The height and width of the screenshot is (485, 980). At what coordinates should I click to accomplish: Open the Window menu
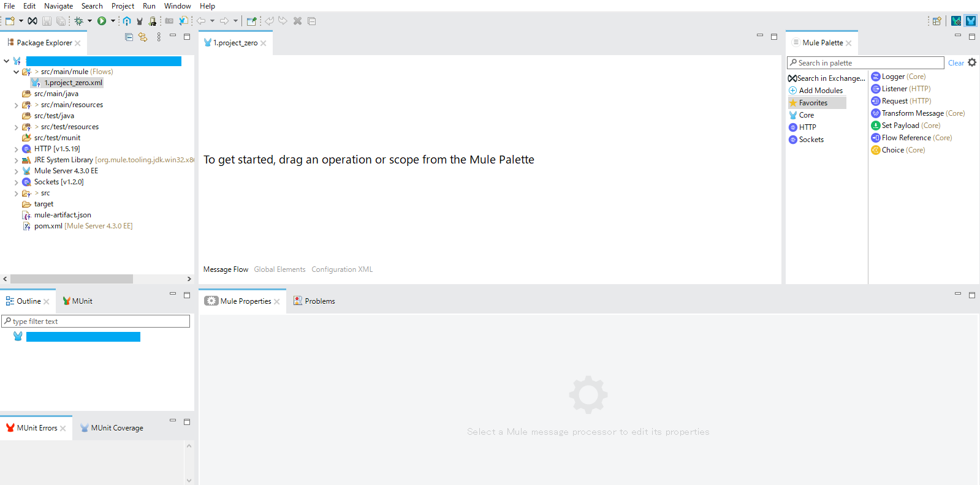(178, 6)
